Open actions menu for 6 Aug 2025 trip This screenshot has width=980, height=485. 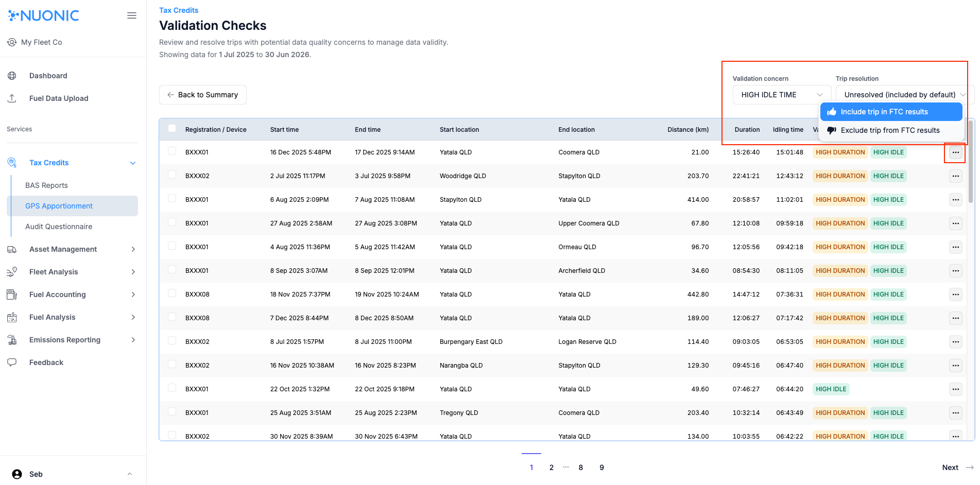(x=955, y=200)
